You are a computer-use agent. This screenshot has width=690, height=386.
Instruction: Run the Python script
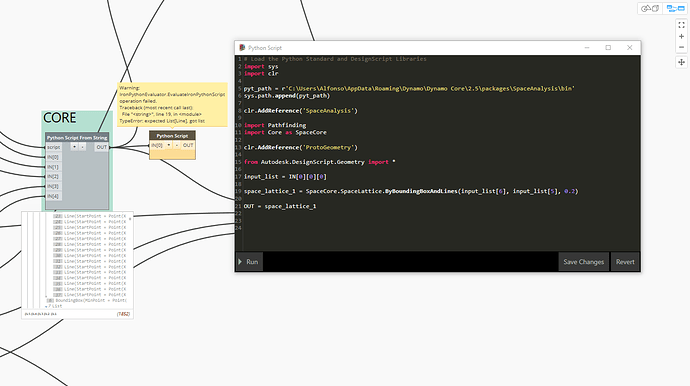point(249,262)
